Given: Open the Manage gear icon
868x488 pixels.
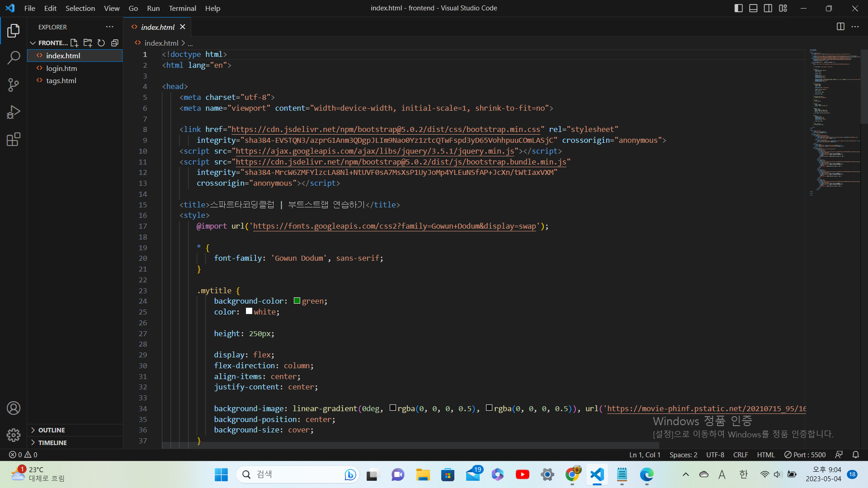Looking at the screenshot, I should 14,435.
